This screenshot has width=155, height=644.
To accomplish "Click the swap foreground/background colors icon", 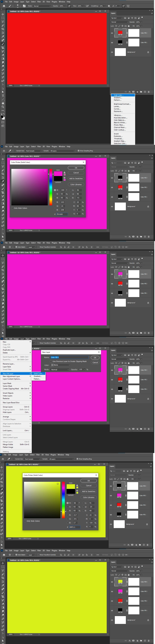I will (4, 114).
